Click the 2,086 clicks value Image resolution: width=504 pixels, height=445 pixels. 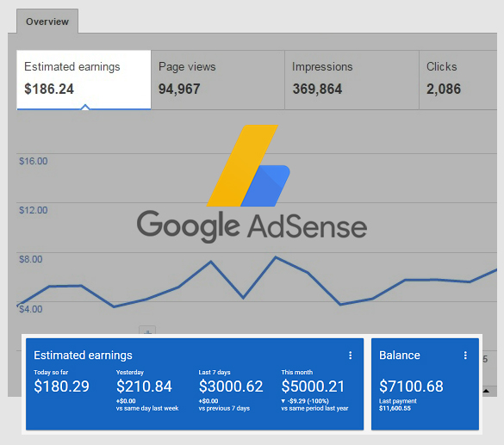click(x=444, y=89)
